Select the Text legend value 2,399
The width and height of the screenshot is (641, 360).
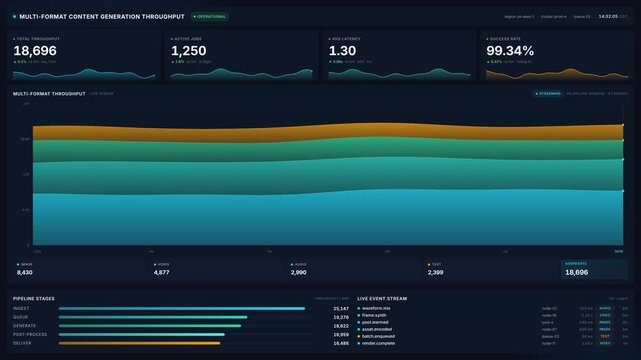pyautogui.click(x=435, y=273)
